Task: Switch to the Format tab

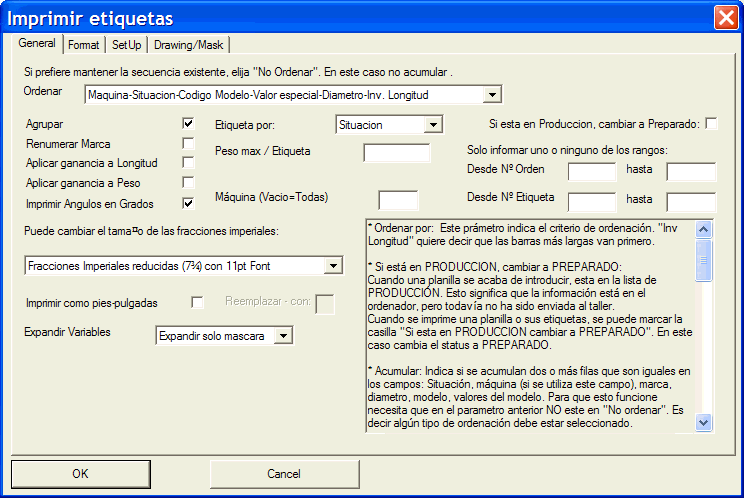Action: [84, 45]
